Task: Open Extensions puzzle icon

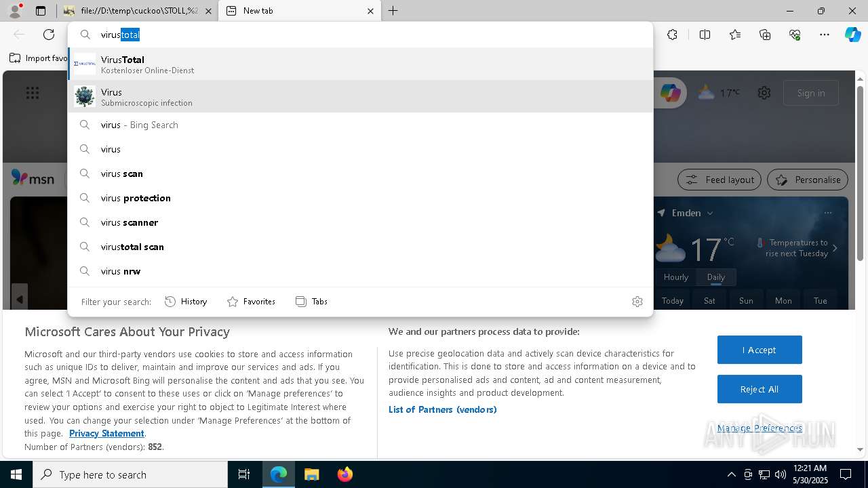Action: pos(672,35)
